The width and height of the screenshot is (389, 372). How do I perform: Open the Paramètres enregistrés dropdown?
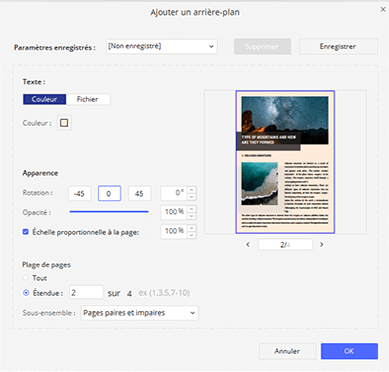point(162,47)
